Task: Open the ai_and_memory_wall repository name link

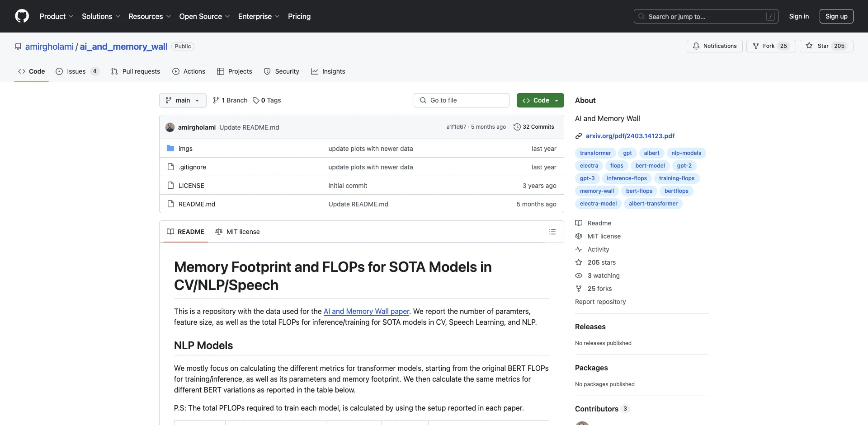Action: pos(124,47)
